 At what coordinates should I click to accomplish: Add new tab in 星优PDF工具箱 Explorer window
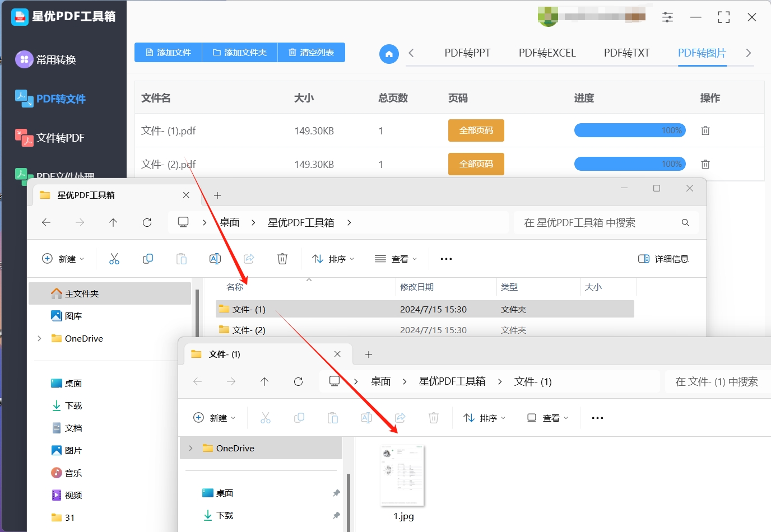pos(217,195)
